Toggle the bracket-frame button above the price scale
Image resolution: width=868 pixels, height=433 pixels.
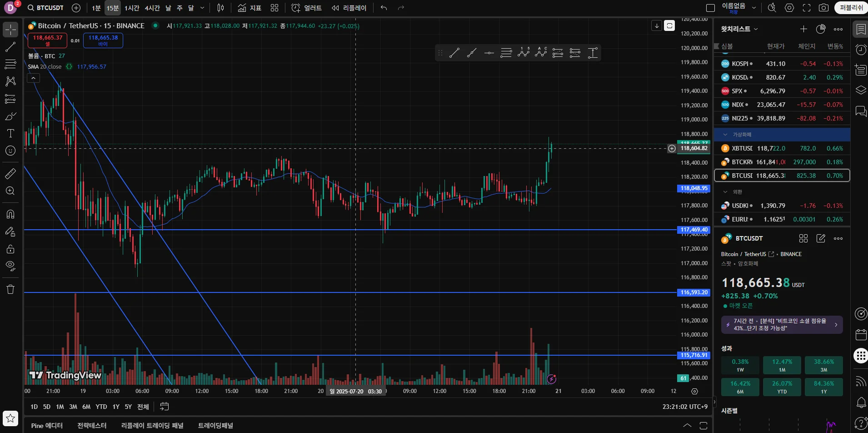pyautogui.click(x=669, y=25)
